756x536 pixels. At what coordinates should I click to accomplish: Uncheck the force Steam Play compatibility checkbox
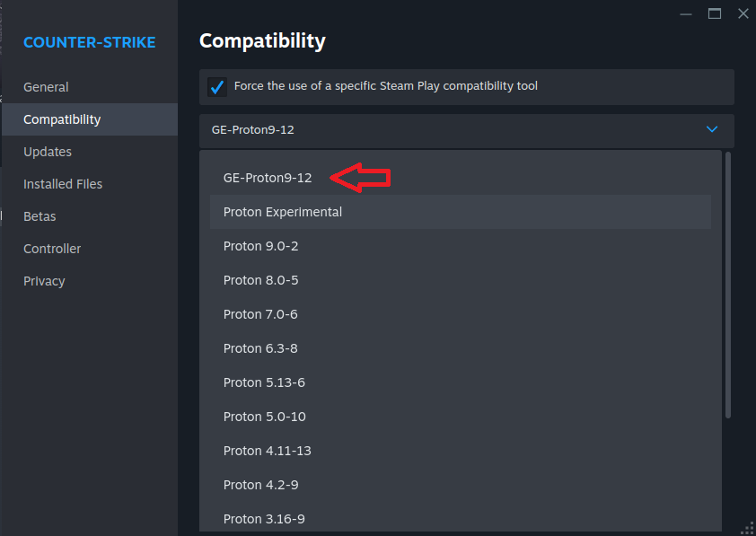point(216,87)
